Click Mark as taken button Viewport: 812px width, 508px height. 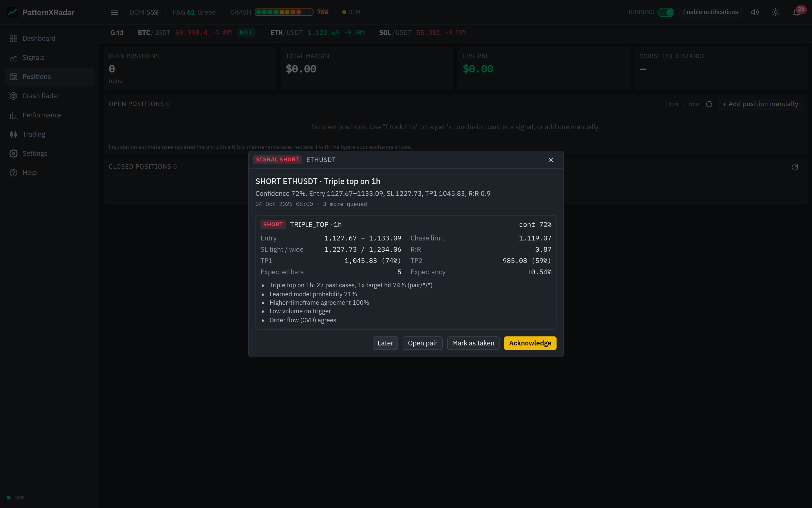[473, 343]
